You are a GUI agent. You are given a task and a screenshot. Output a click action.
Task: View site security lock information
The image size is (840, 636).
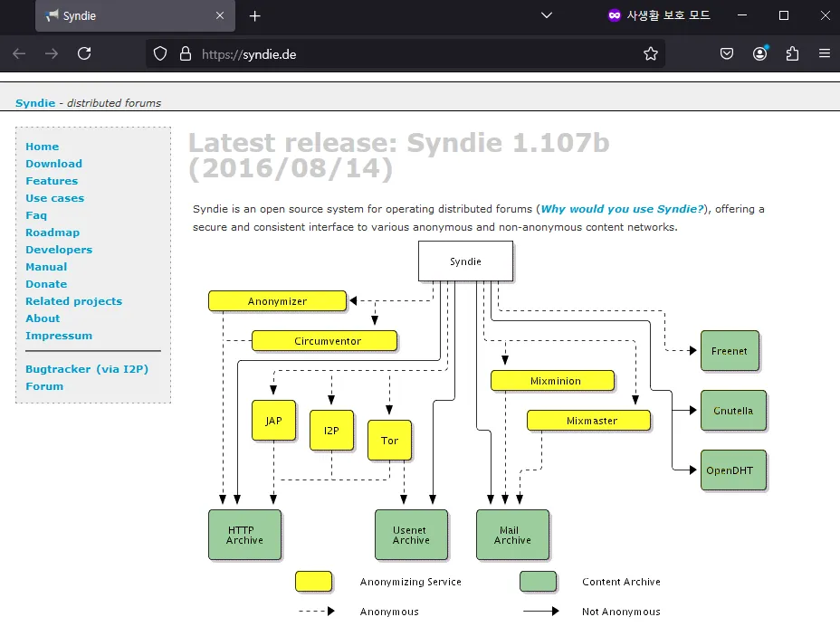click(186, 53)
